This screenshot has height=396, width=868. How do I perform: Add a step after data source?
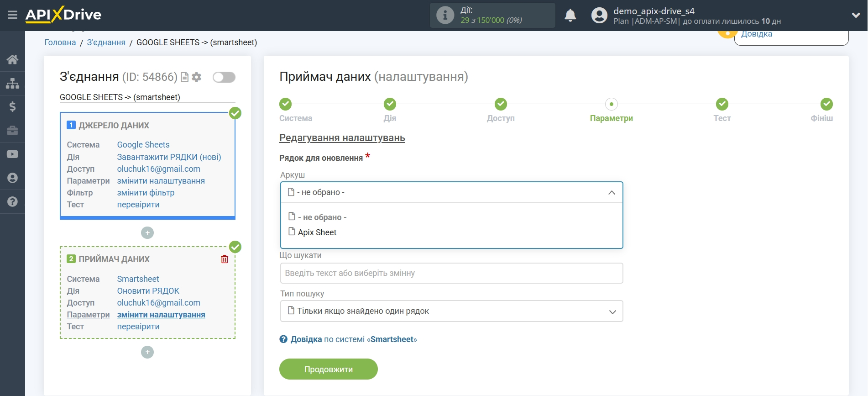coord(147,233)
